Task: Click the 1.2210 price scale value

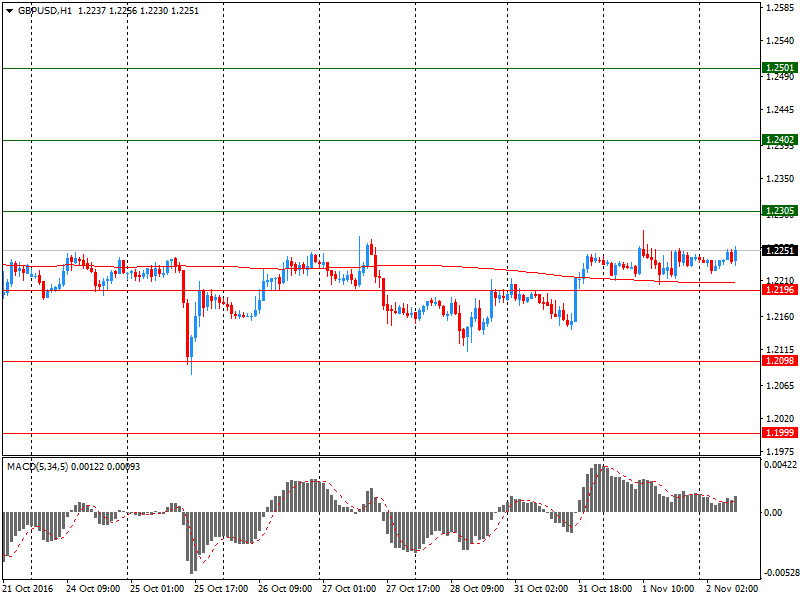Action: (780, 281)
